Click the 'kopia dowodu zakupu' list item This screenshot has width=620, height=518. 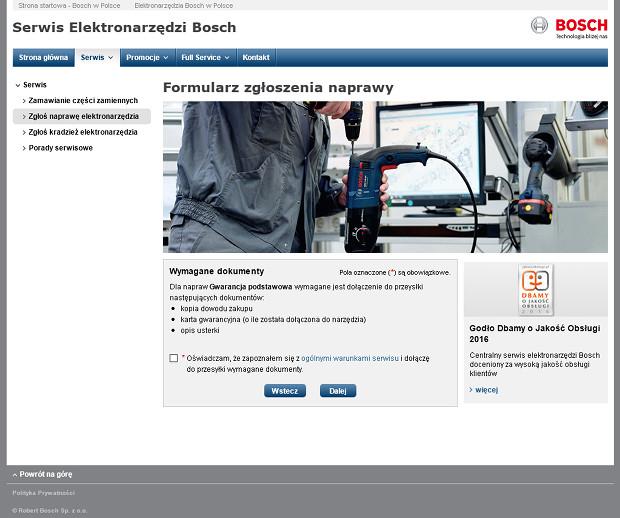coord(216,308)
